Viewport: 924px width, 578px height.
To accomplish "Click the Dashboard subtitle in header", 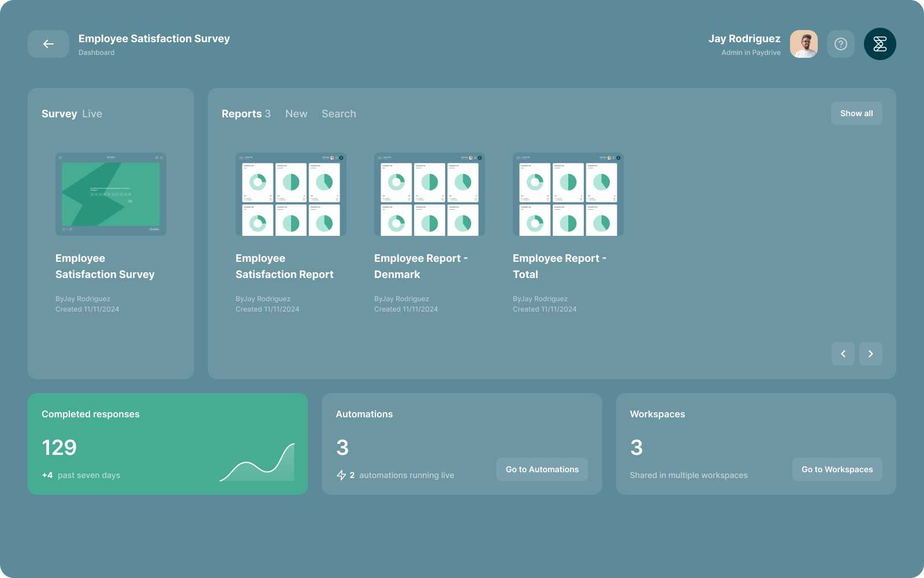I will tap(96, 53).
